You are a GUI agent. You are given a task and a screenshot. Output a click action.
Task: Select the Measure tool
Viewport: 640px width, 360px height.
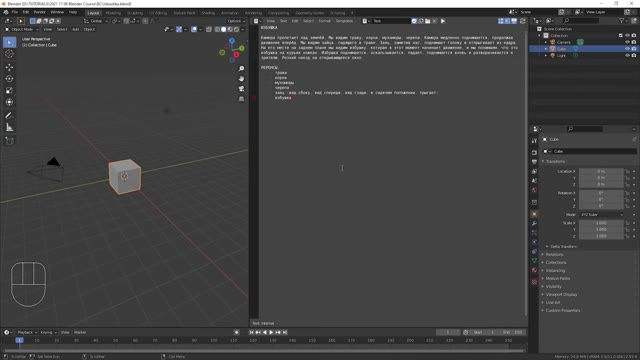[x=9, y=128]
